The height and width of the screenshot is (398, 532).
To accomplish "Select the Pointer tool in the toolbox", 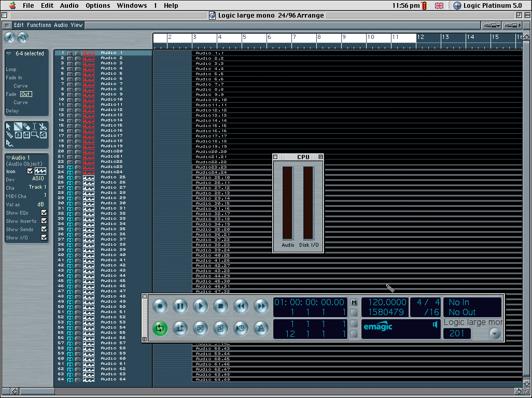I will click(9, 127).
